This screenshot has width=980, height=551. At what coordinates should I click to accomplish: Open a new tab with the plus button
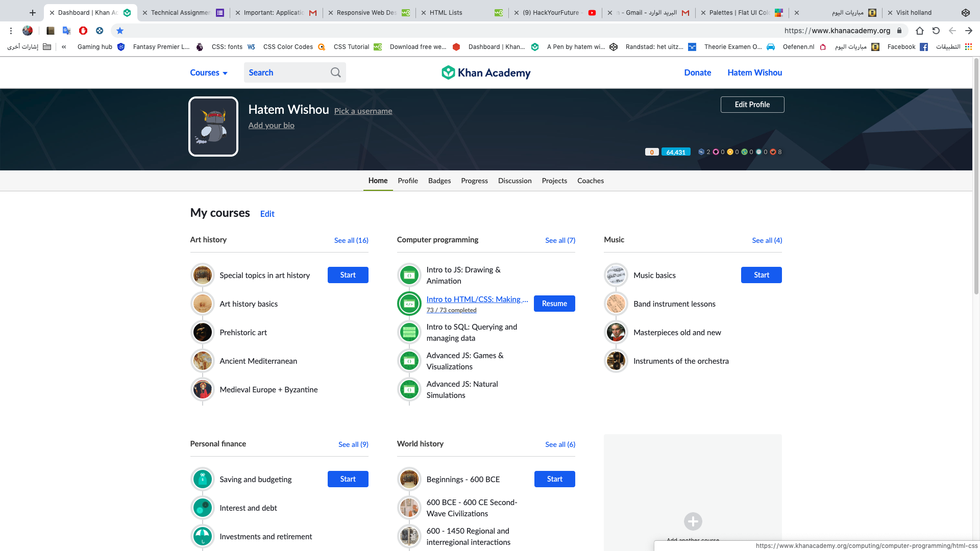click(33, 13)
